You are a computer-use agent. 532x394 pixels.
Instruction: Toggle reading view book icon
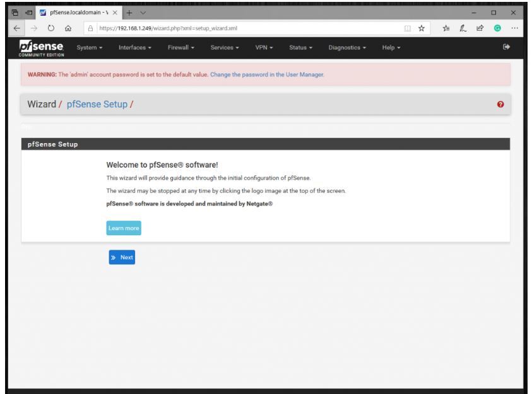(407, 28)
